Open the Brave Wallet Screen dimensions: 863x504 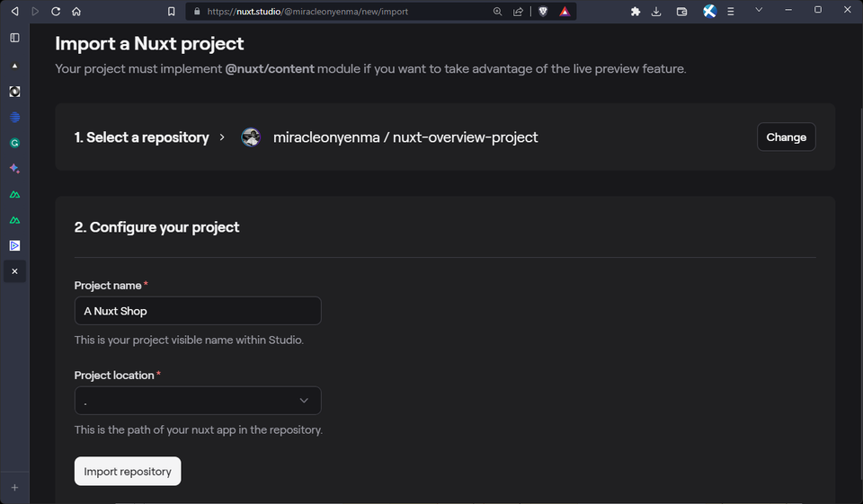[681, 11]
